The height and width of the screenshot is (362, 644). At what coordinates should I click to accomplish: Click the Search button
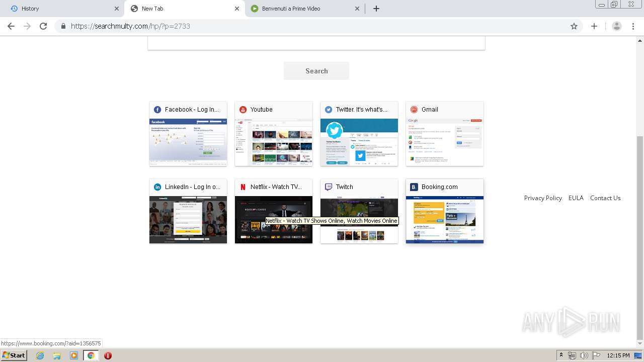pos(316,71)
